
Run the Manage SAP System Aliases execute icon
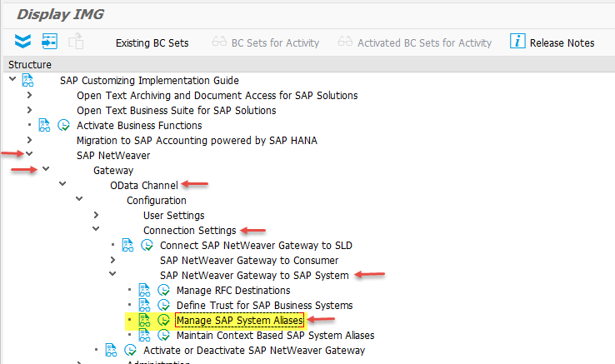coord(164,320)
